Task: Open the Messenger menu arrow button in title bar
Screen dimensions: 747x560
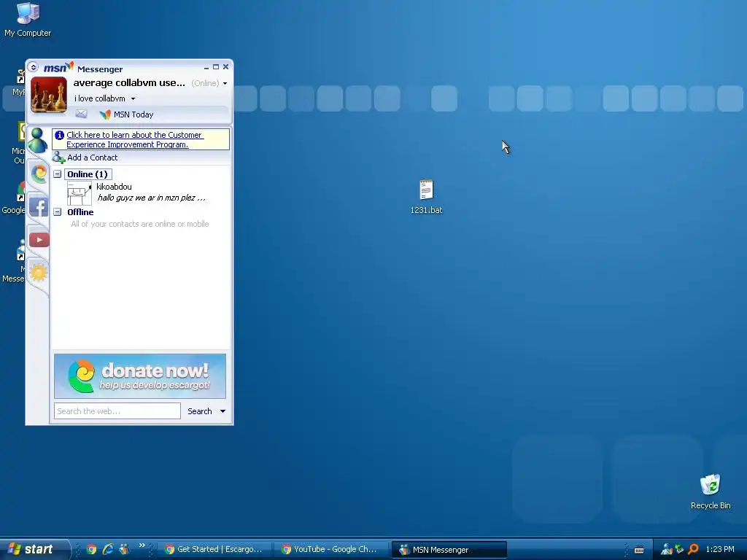Action: pos(33,66)
